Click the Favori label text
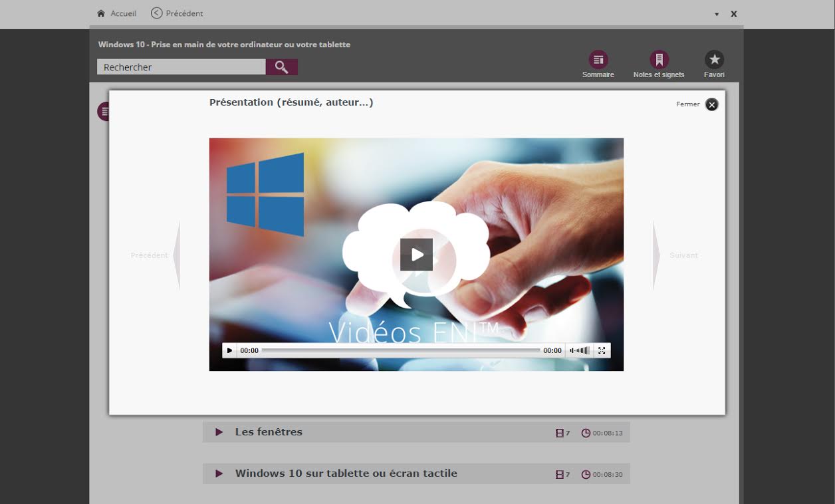The height and width of the screenshot is (504, 835). [715, 75]
